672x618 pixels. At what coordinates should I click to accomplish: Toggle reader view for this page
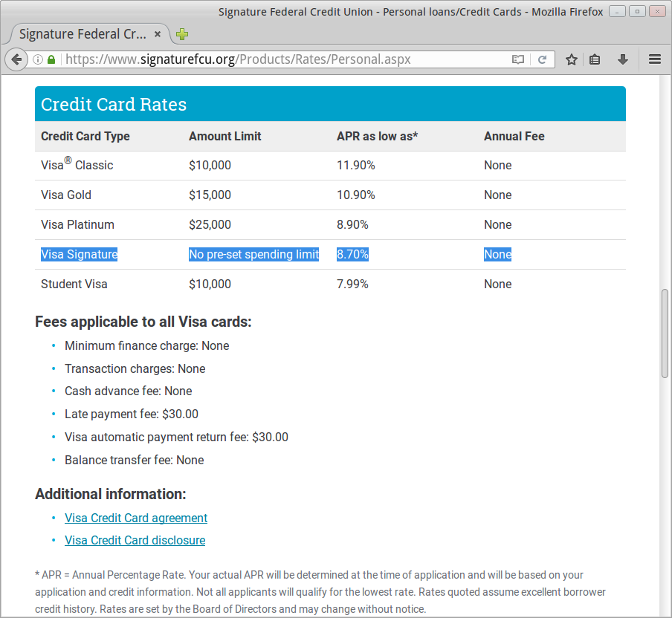tap(518, 59)
